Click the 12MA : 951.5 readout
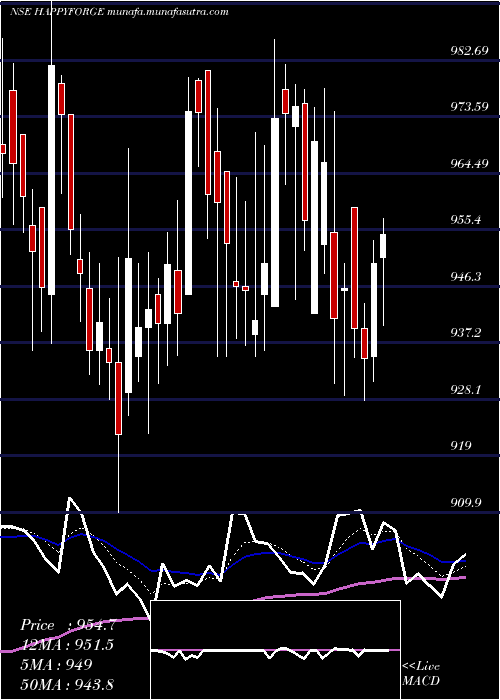This screenshot has width=500, height=700. (x=67, y=645)
